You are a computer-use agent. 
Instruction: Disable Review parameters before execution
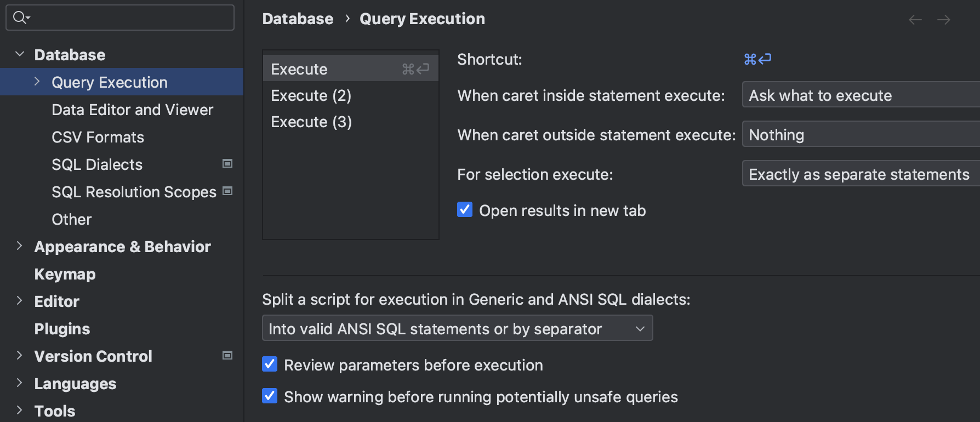click(x=269, y=364)
